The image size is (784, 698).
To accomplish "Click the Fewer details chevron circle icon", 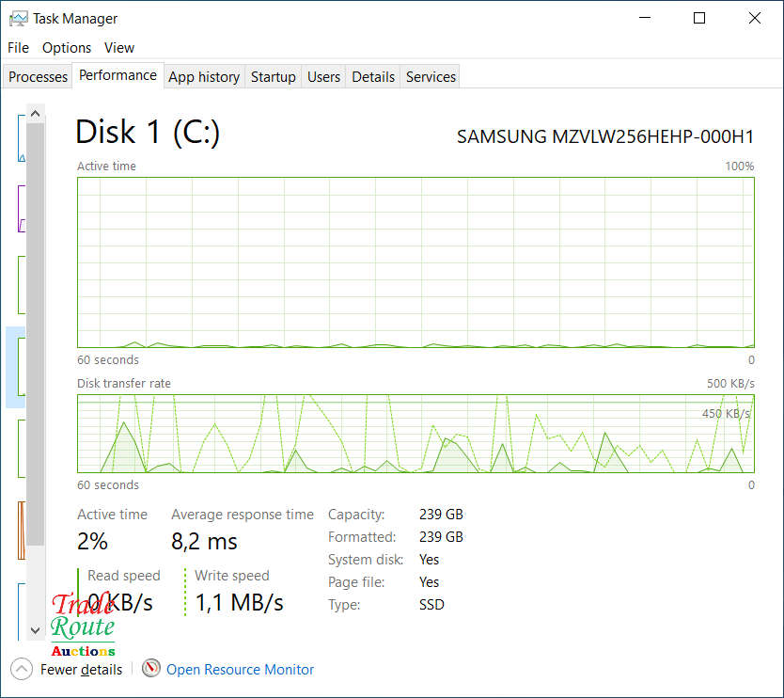I will pyautogui.click(x=22, y=669).
